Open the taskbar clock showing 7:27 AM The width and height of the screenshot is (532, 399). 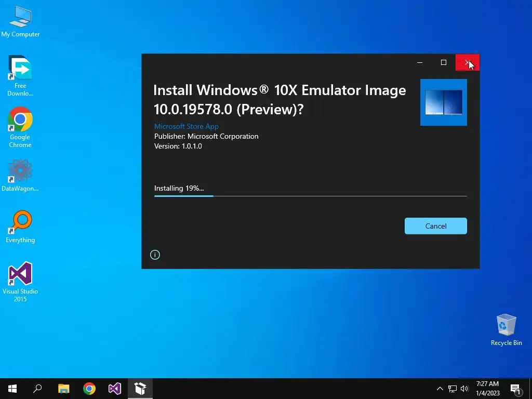[487, 389]
